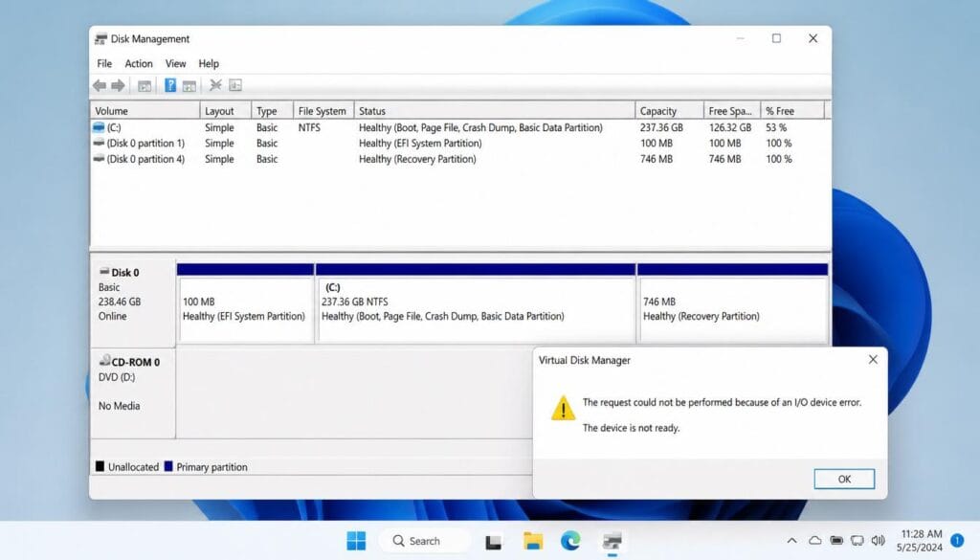Sort by the Capacity column header
The width and height of the screenshot is (980, 560).
(669, 111)
